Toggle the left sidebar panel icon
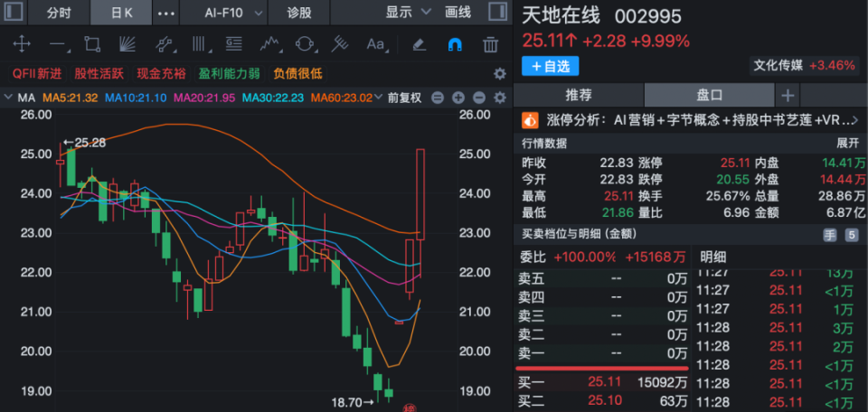868x412 pixels. click(x=14, y=12)
